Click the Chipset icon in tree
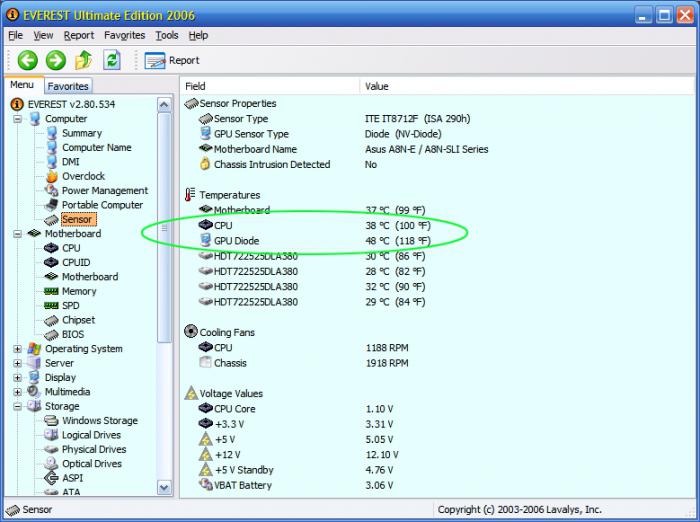The width and height of the screenshot is (700, 522). click(x=51, y=320)
